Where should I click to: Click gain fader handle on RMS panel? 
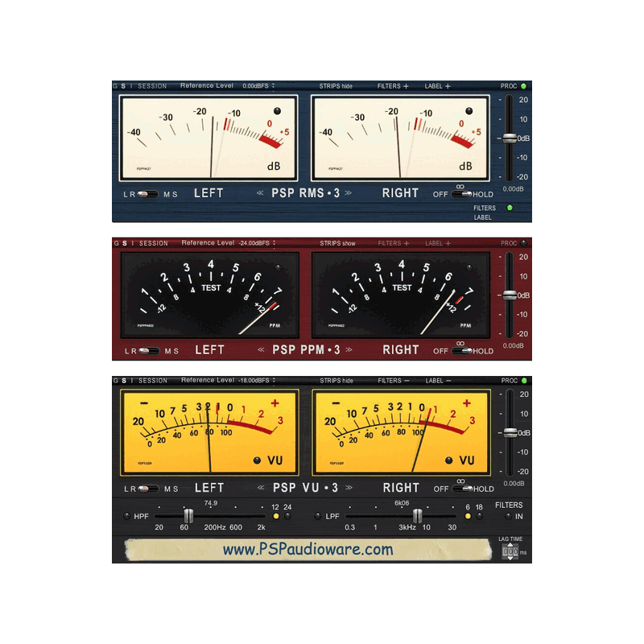pyautogui.click(x=510, y=138)
